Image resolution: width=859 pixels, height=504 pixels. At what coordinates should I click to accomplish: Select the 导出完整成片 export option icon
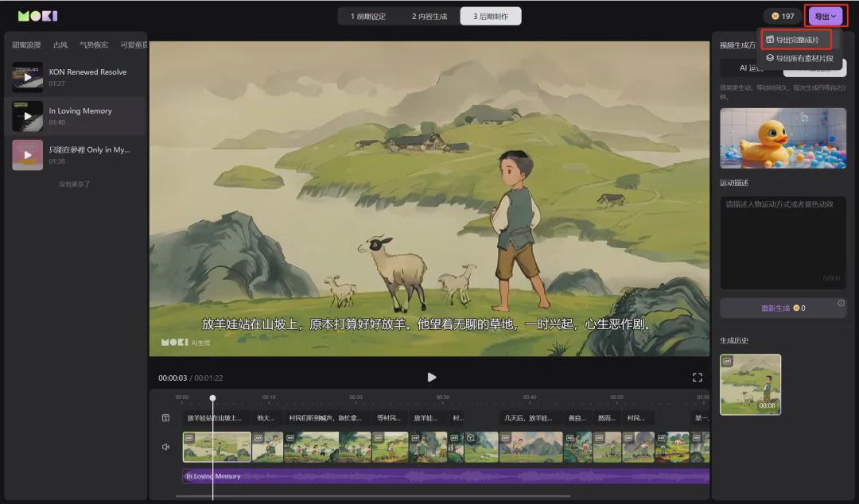(x=771, y=37)
